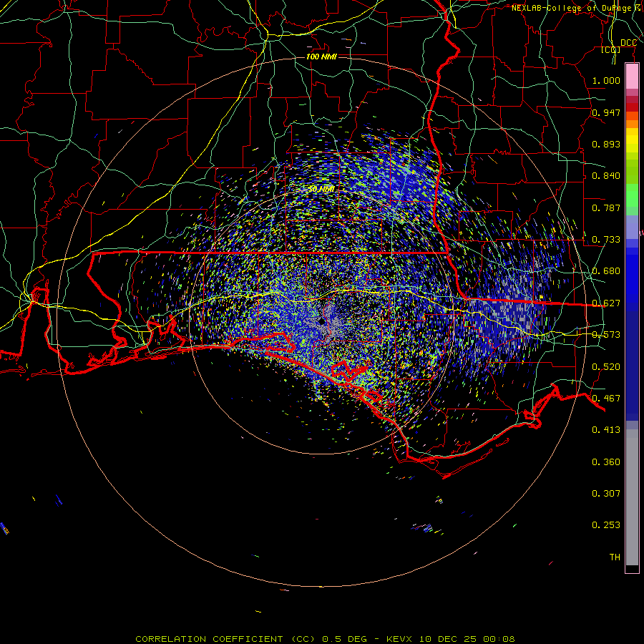The image size is (644, 644).
Task: Click the "10 DEC 25" date in caption
Action: point(448,639)
